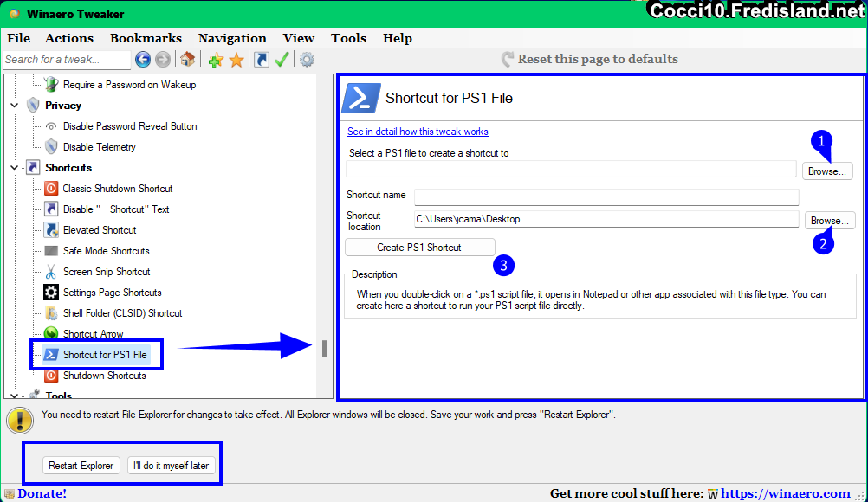
Task: Open the File menu
Action: click(x=18, y=38)
